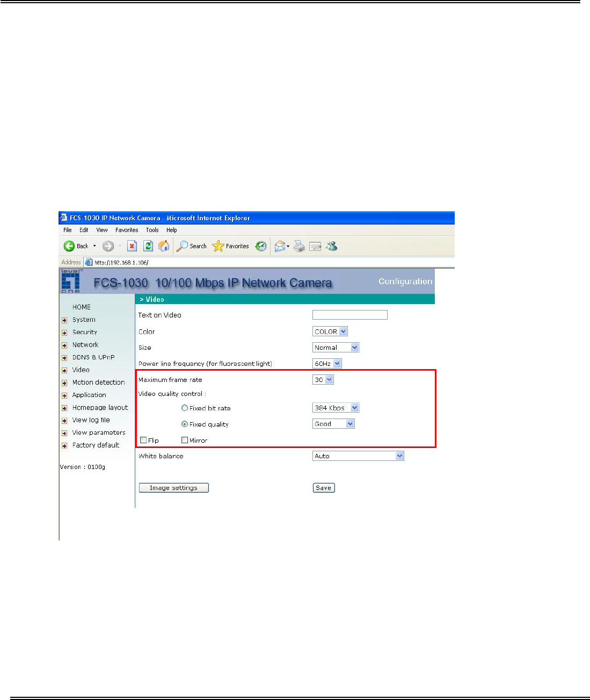Open the File menu
This screenshot has height=700, width=590.
(x=68, y=230)
